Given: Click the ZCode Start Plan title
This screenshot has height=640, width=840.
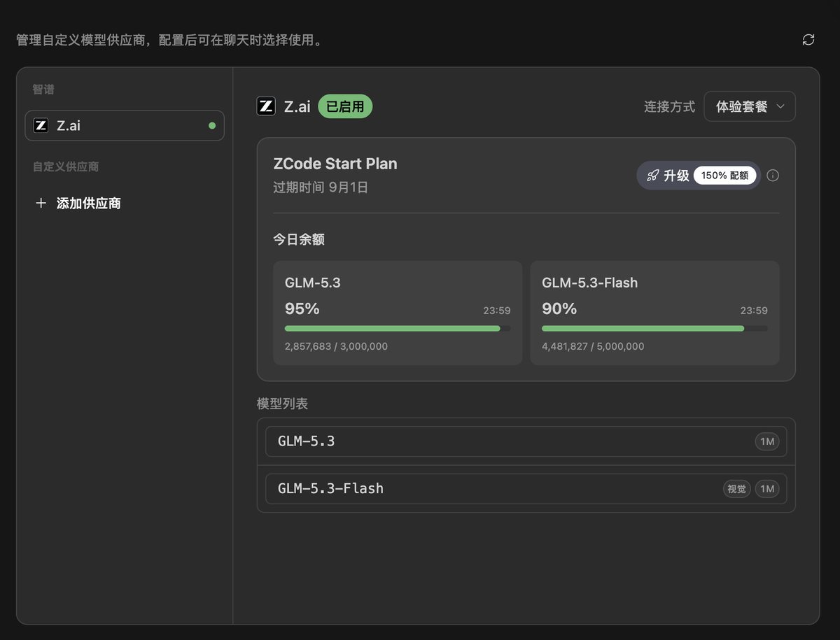Looking at the screenshot, I should click(x=335, y=164).
